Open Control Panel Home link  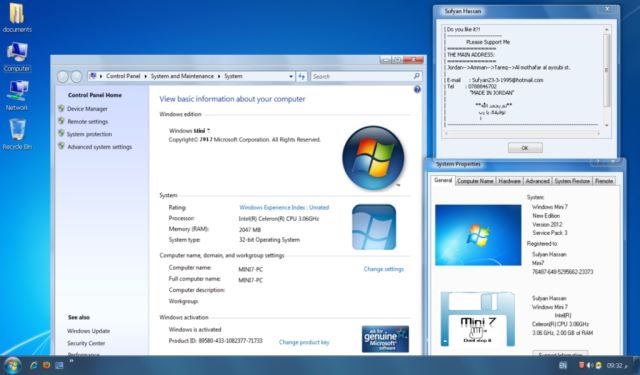95,95
